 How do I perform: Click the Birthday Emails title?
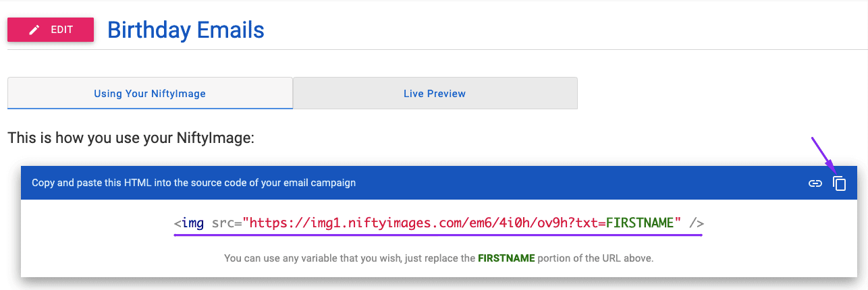coord(186,30)
